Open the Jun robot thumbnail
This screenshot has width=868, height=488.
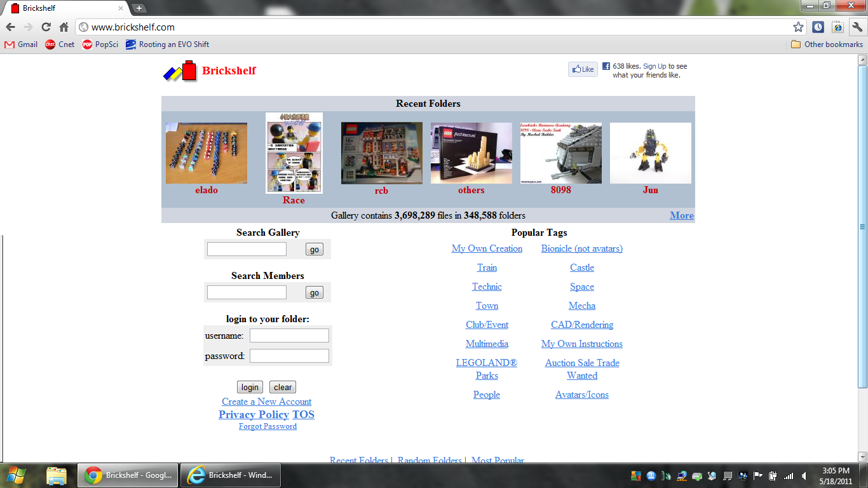coord(651,153)
